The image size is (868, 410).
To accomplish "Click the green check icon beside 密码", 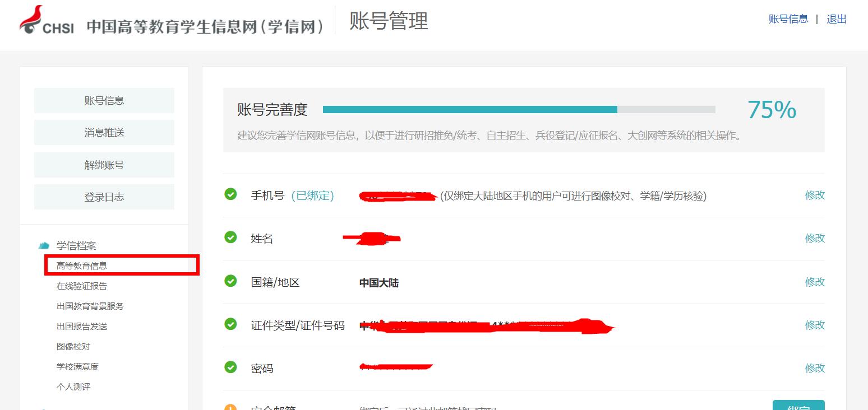I will (x=230, y=367).
